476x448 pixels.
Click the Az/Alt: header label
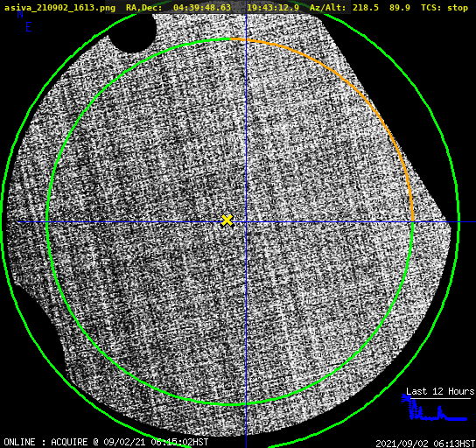[x=327, y=8]
